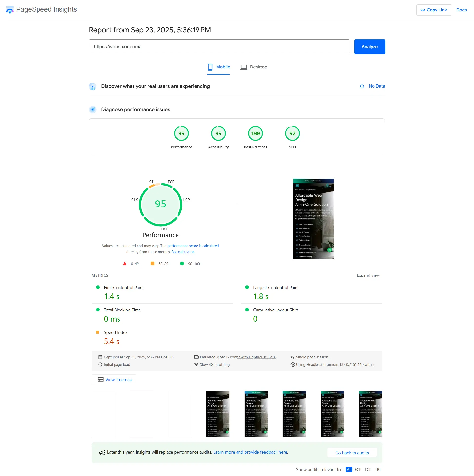Select the Mobile tab
This screenshot has height=476, width=474.
218,67
